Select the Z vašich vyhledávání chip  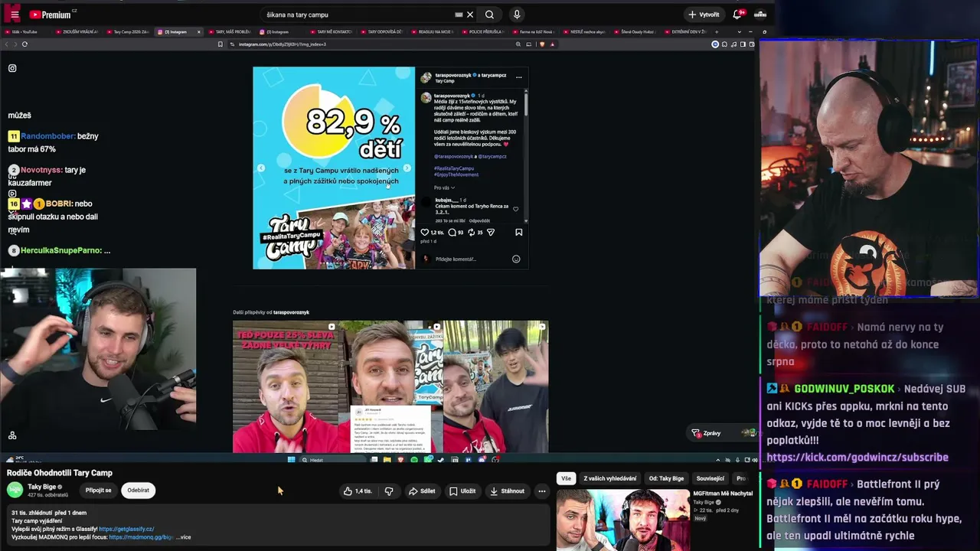(609, 478)
